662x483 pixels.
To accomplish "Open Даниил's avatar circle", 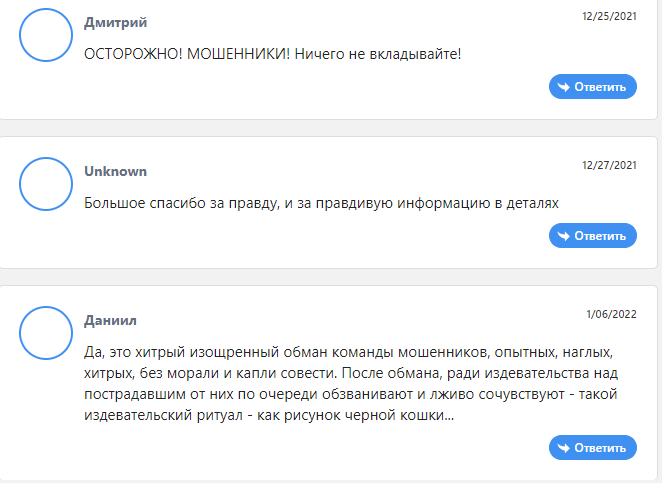I will (46, 333).
